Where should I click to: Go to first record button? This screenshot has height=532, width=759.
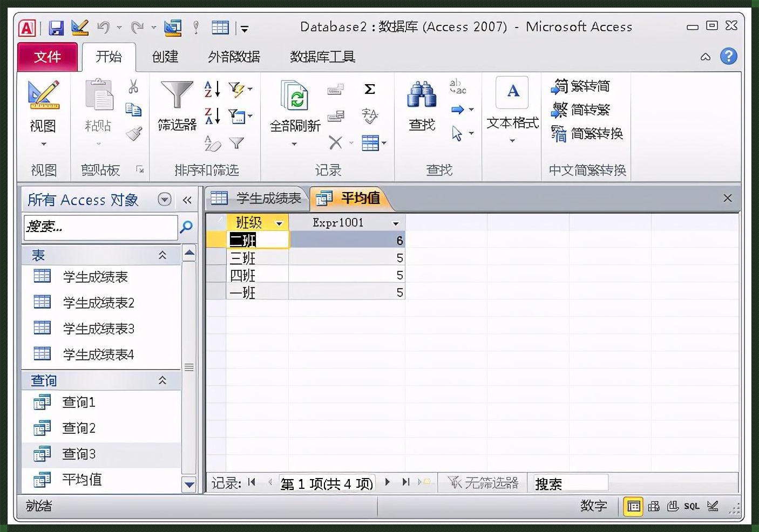252,482
